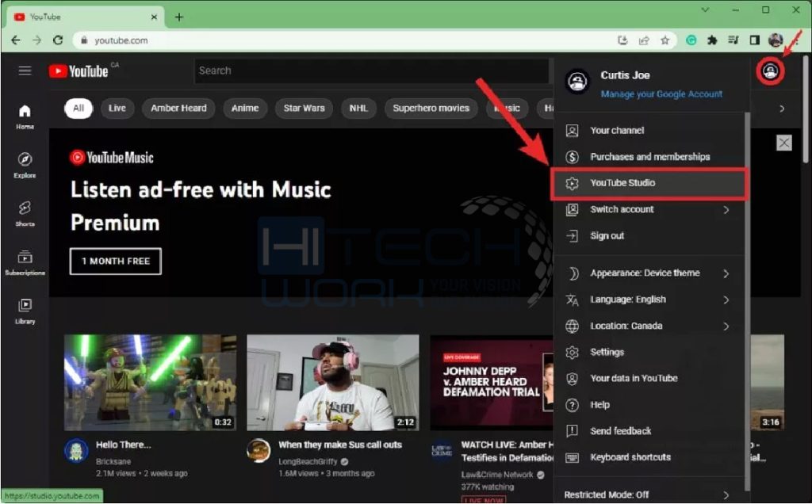Open Shorts in the sidebar

(25, 214)
